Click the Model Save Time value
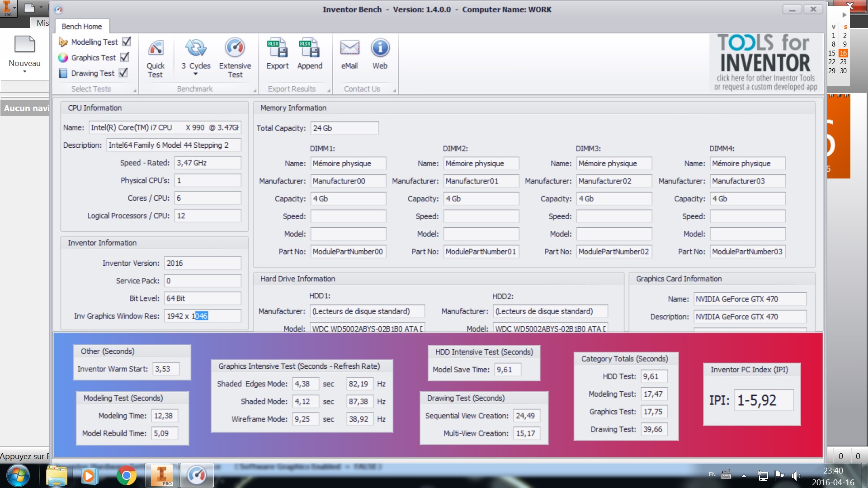 point(507,369)
